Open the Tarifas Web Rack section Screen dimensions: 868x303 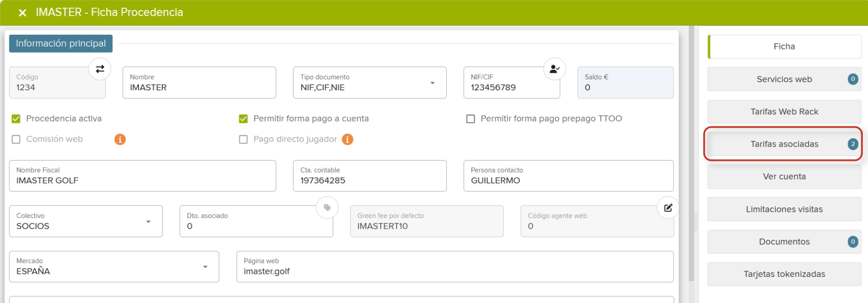pos(784,112)
